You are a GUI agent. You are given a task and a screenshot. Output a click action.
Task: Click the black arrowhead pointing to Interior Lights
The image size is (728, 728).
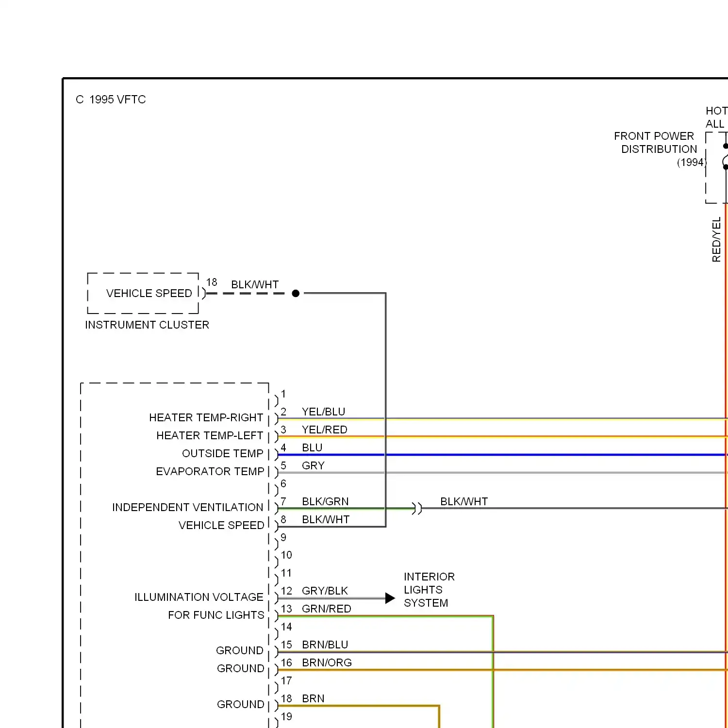click(x=390, y=598)
